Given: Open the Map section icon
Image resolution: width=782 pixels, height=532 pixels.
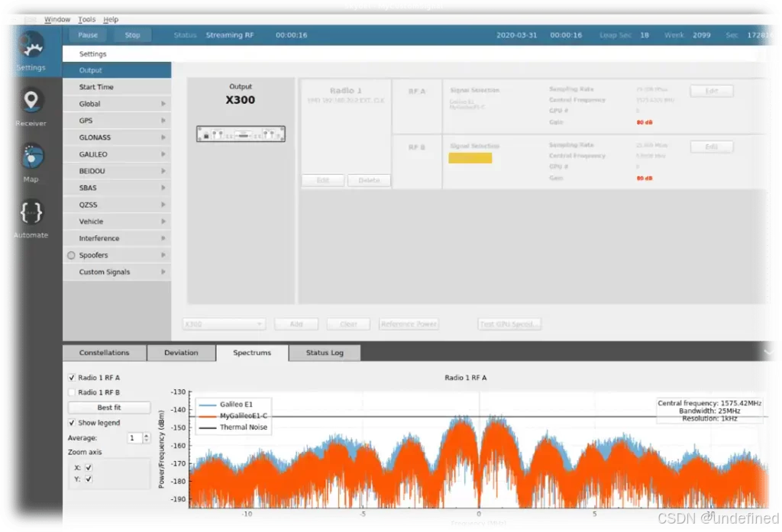Looking at the screenshot, I should coord(31,157).
